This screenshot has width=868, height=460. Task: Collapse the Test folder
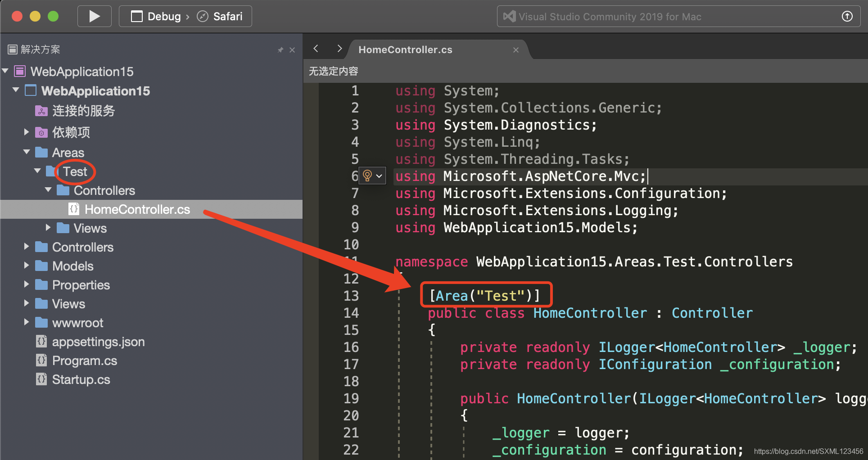pyautogui.click(x=37, y=171)
